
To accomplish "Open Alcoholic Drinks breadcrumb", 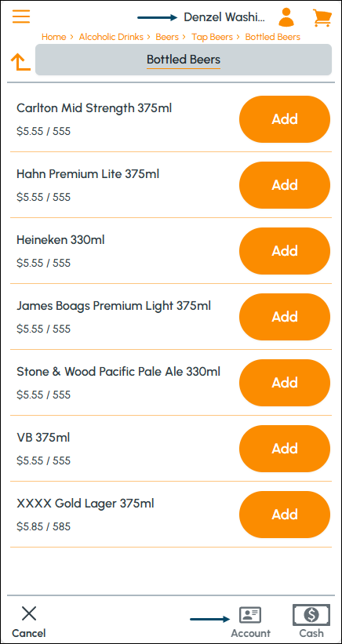I will coord(111,37).
